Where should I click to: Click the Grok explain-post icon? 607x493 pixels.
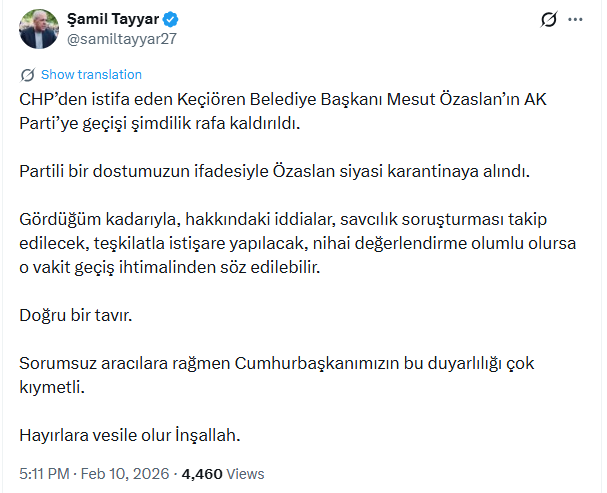[548, 19]
